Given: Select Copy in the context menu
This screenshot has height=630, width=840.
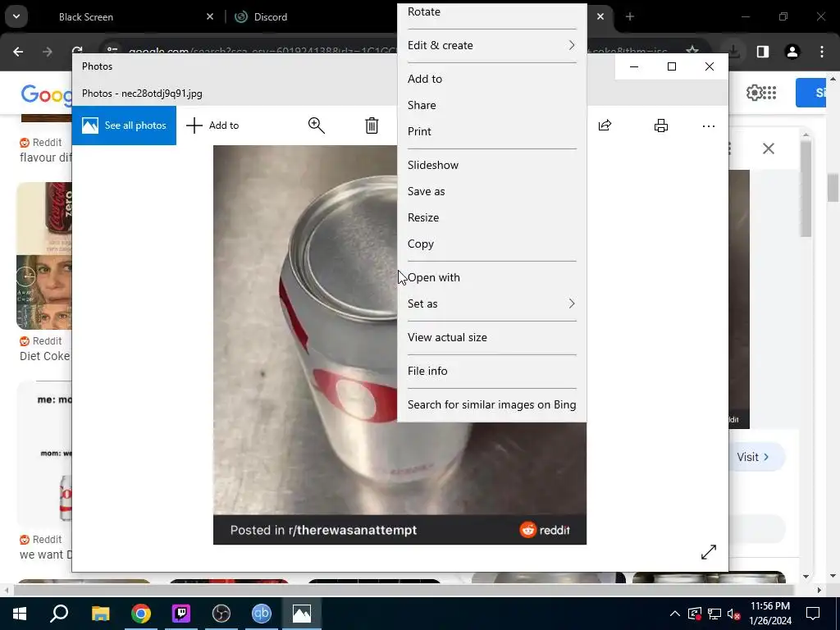Looking at the screenshot, I should point(491,244).
